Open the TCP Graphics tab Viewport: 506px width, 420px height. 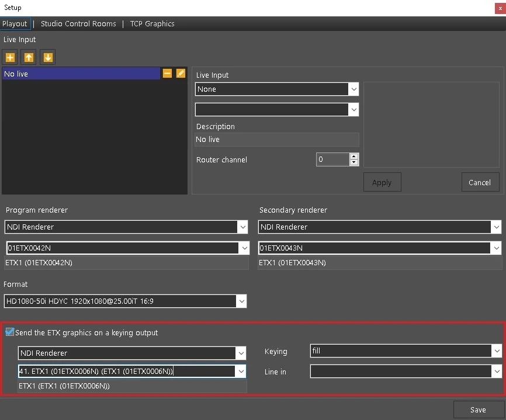[152, 24]
